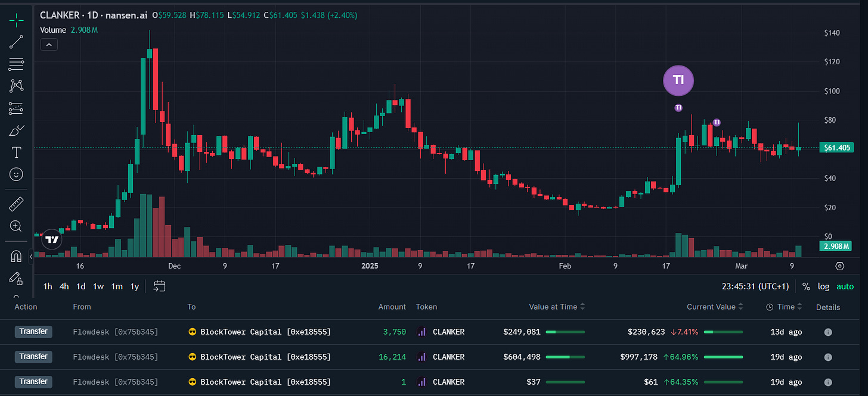This screenshot has height=396, width=868.
Task: Open timezone menu at 23:45:31 (UTC+1)
Action: (x=755, y=286)
